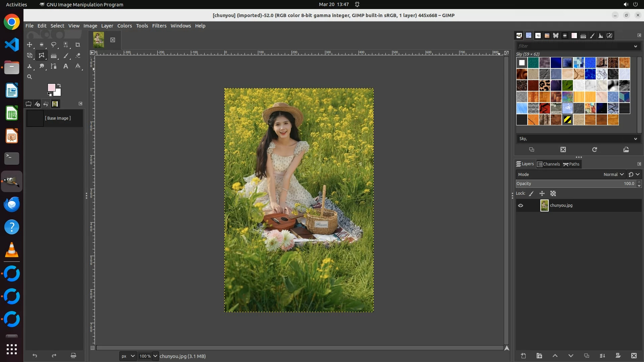Image resolution: width=644 pixels, height=362 pixels.
Task: Select the Paintbrush tool
Action: pyautogui.click(x=66, y=55)
